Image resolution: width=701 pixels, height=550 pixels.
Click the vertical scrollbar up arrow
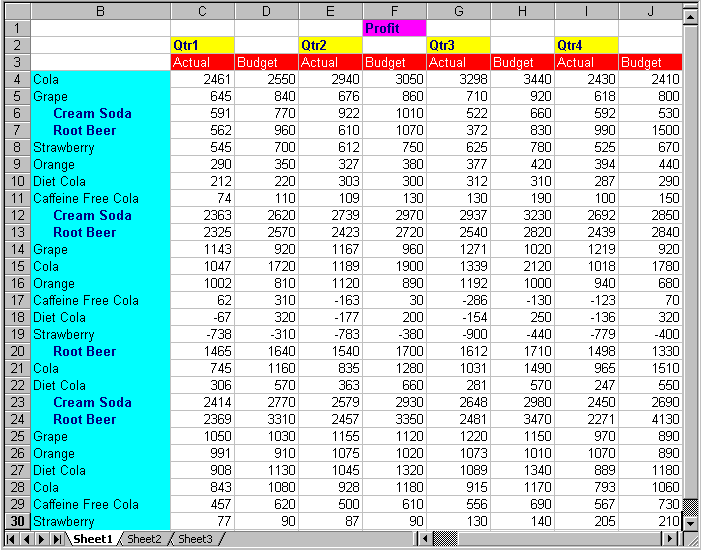[690, 17]
